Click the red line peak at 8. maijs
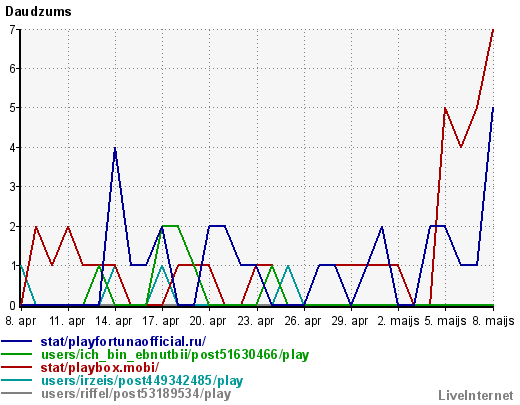The image size is (520, 405). coord(493,30)
